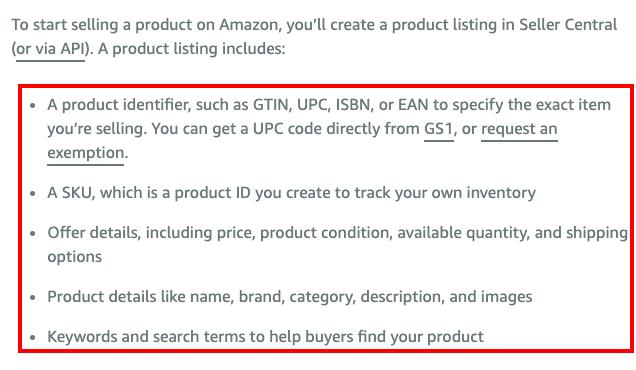Image resolution: width=636 pixels, height=370 pixels.
Task: Click the phrase 'A product listing includes:'
Action: pos(191,49)
